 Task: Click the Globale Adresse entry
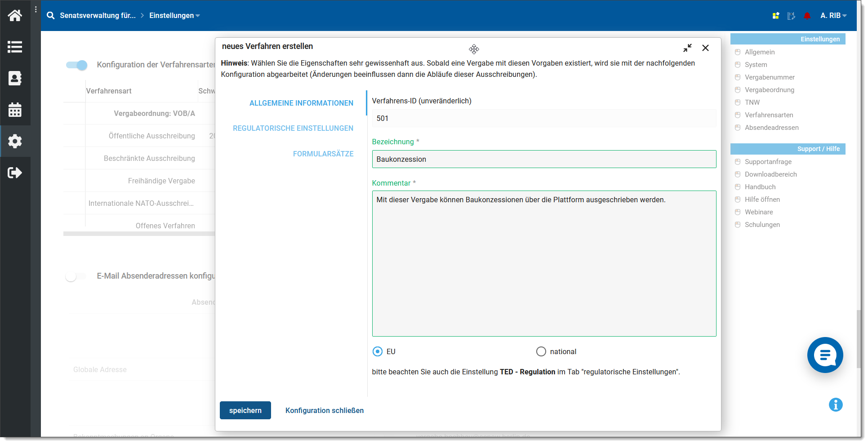[x=100, y=369]
